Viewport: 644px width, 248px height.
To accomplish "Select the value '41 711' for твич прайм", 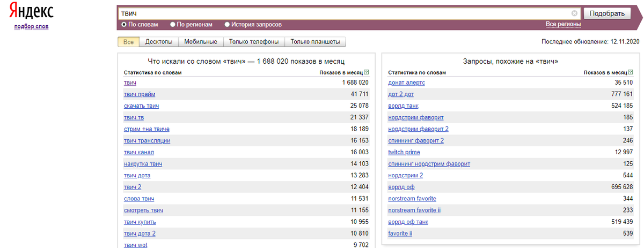I will coord(360,94).
